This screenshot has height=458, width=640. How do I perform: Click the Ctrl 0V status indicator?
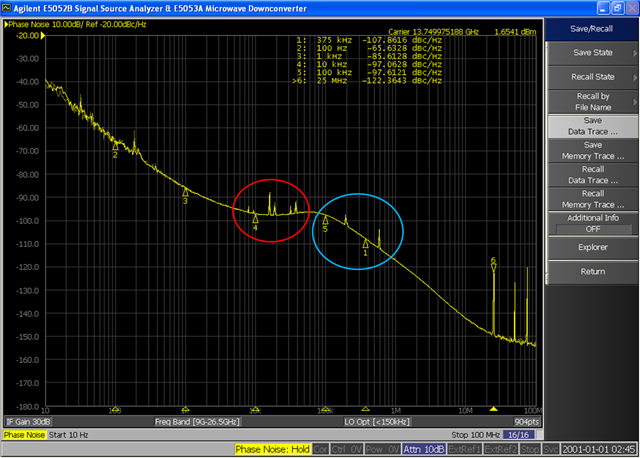(x=346, y=449)
